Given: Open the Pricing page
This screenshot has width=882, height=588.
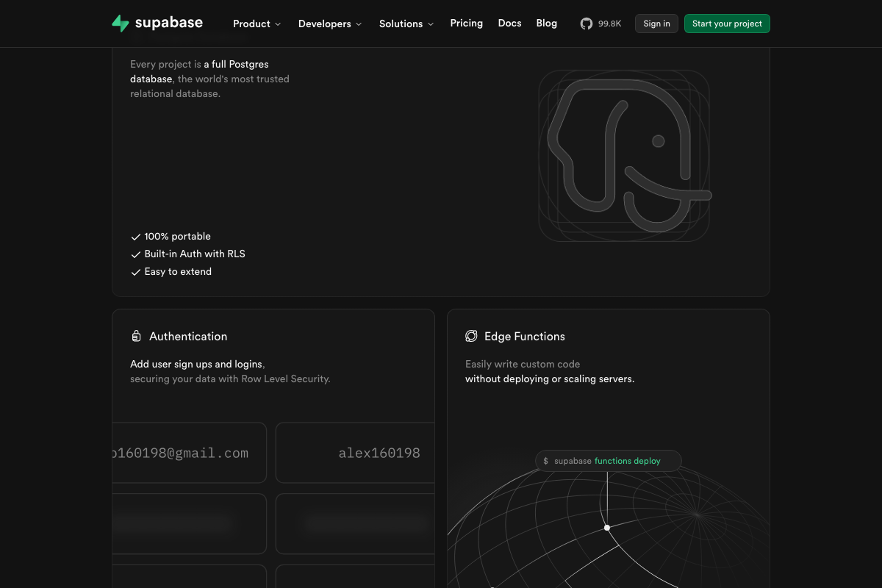Looking at the screenshot, I should pyautogui.click(x=467, y=23).
